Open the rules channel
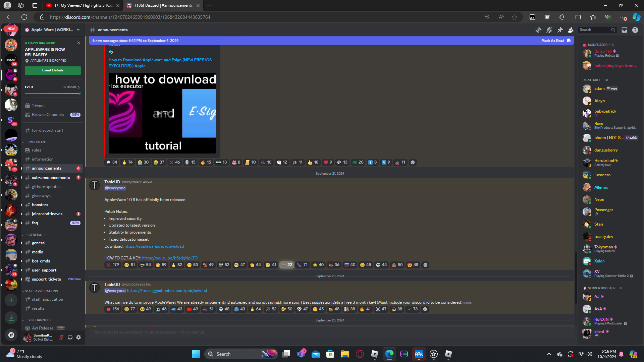644x362 pixels. pyautogui.click(x=52, y=150)
